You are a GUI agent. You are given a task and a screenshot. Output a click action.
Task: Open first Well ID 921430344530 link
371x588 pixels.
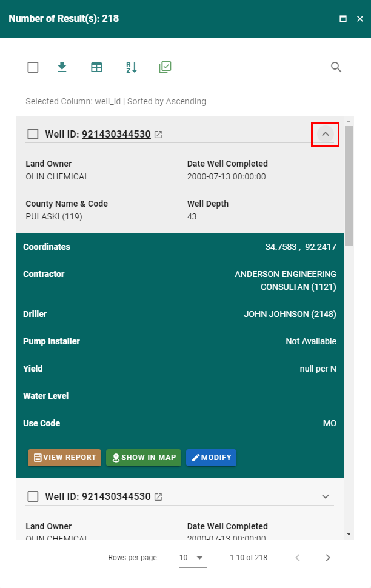point(116,134)
